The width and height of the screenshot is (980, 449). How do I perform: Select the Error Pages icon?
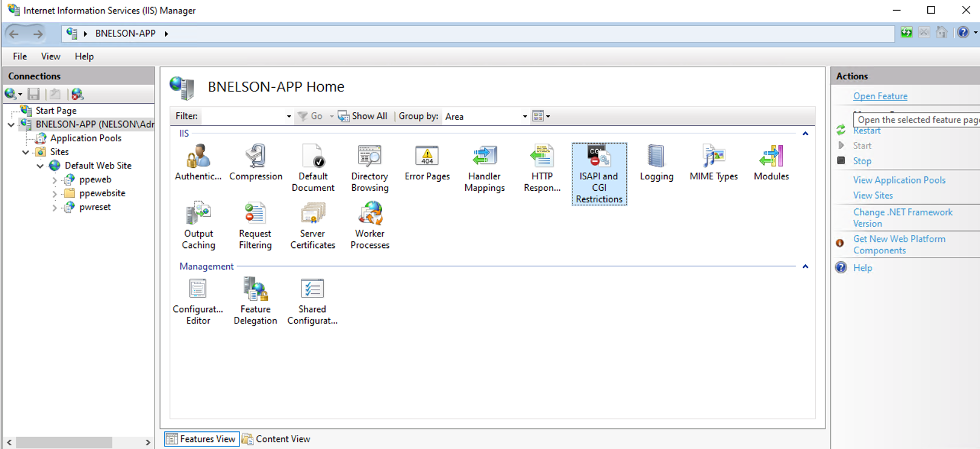tap(427, 162)
